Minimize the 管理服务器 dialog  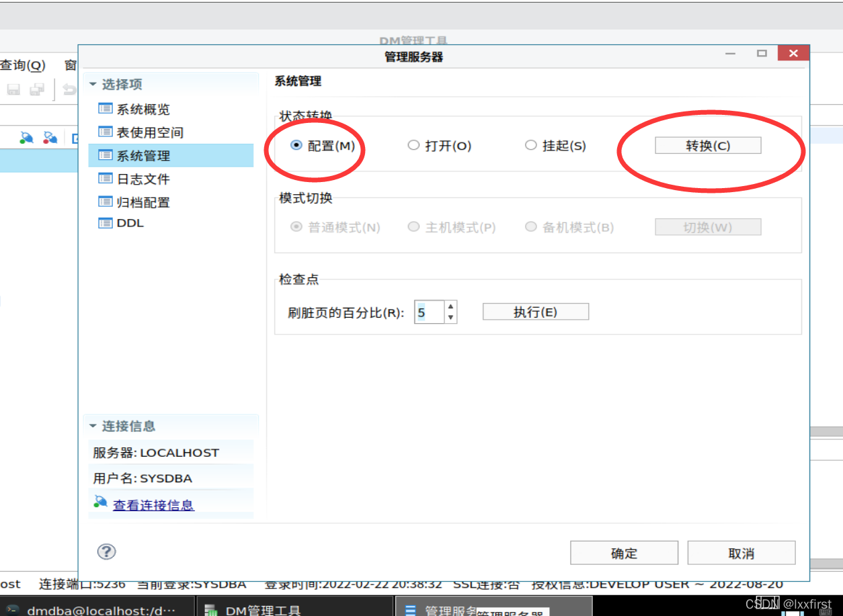coord(730,54)
